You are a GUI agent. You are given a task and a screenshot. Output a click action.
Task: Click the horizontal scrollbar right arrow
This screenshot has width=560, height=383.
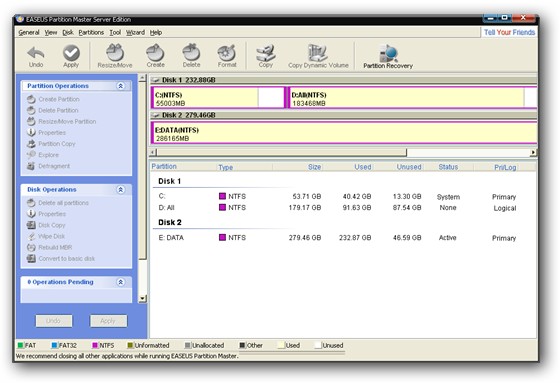533,153
